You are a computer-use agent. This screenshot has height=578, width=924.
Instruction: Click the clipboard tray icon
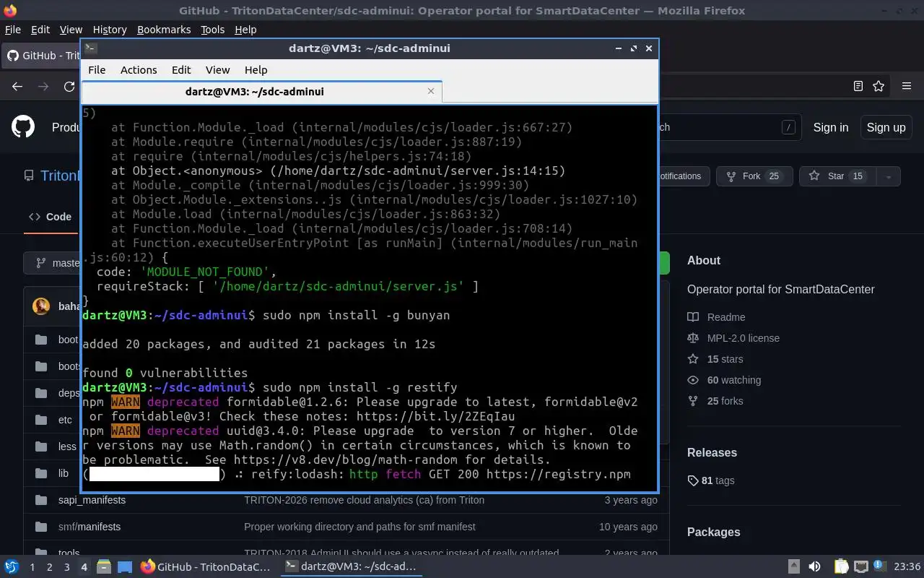[841, 567]
